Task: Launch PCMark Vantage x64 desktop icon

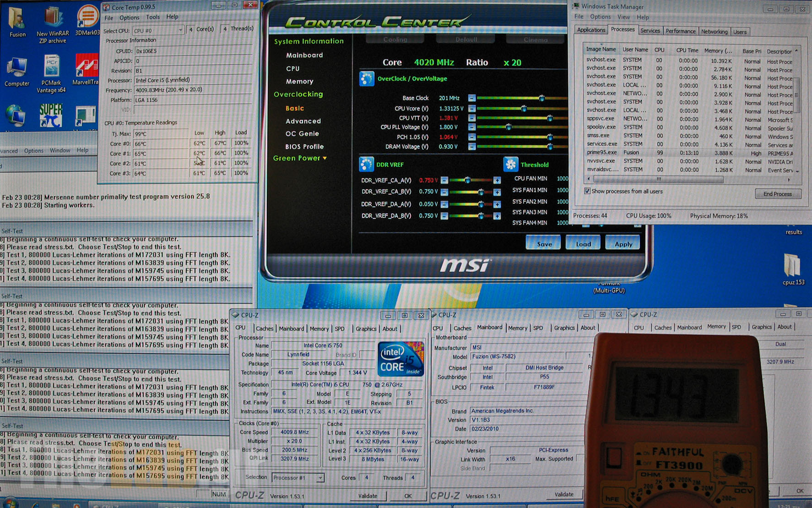Action: coord(51,73)
